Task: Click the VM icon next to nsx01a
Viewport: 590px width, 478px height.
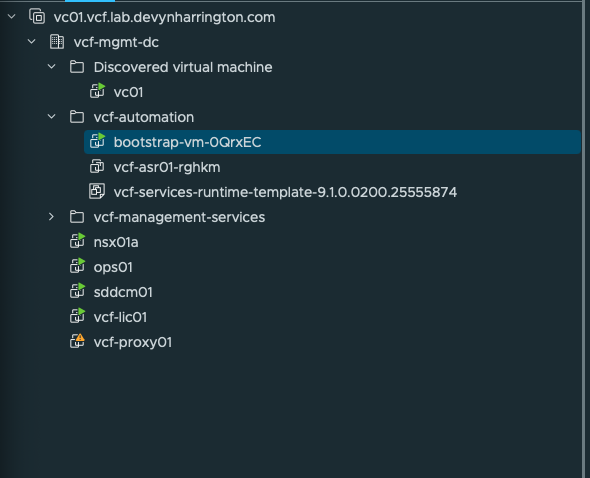Action: (x=77, y=241)
